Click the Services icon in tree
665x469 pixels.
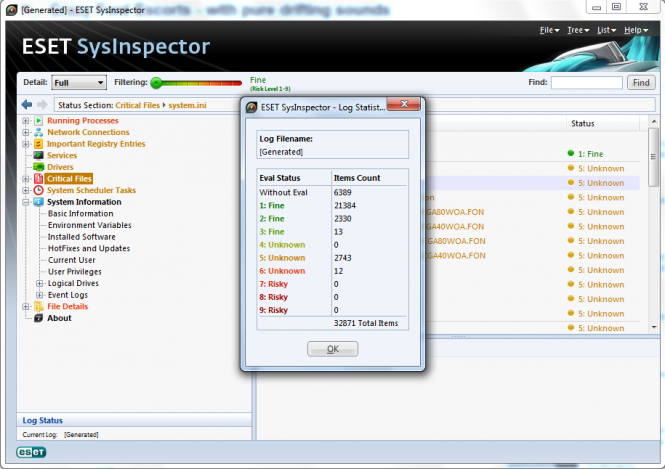39,155
